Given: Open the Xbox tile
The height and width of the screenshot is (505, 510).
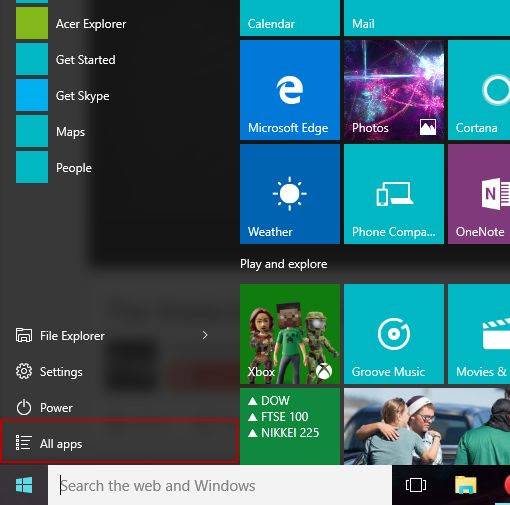Looking at the screenshot, I should click(x=290, y=334).
